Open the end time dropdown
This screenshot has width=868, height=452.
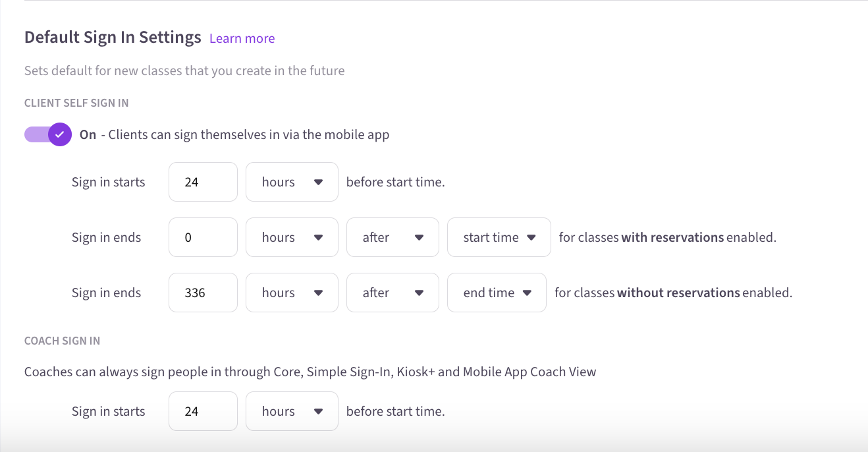click(x=497, y=293)
